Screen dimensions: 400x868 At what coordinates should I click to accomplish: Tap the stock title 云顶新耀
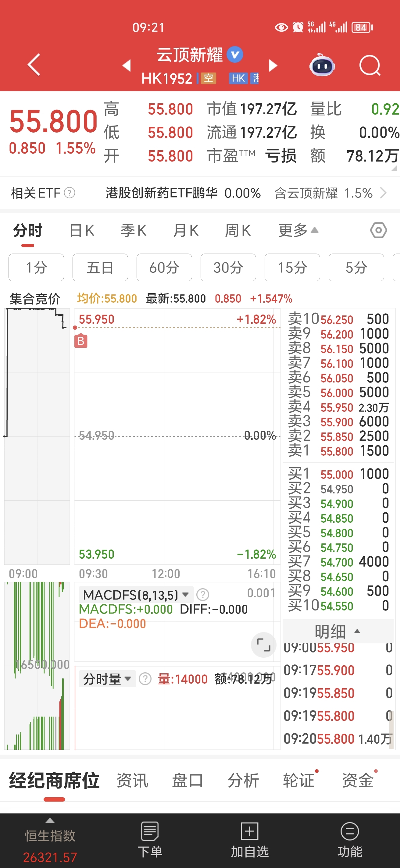189,55
